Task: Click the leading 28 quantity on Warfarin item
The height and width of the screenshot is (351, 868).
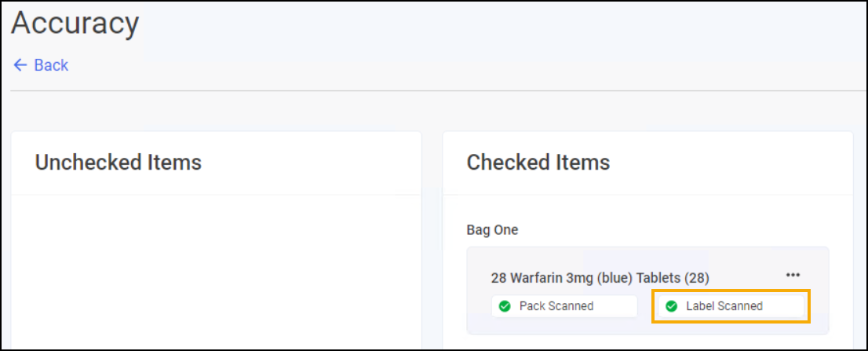Action: coord(498,277)
